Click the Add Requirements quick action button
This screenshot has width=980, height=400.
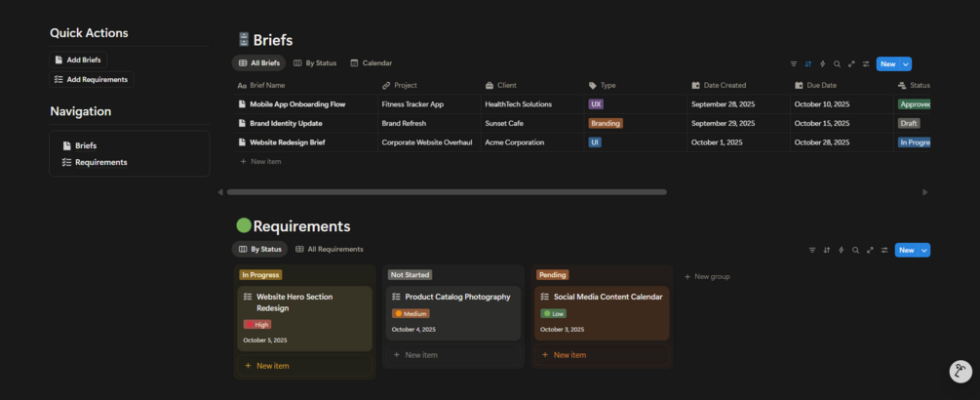(x=91, y=79)
